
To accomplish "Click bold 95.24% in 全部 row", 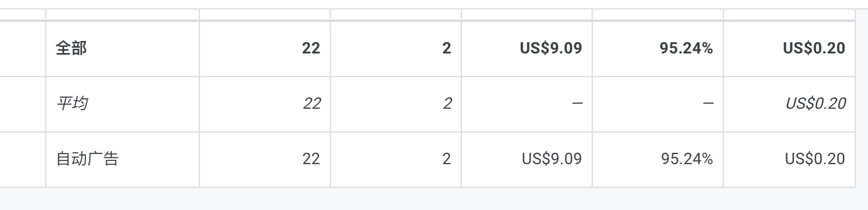I will coord(686,48).
